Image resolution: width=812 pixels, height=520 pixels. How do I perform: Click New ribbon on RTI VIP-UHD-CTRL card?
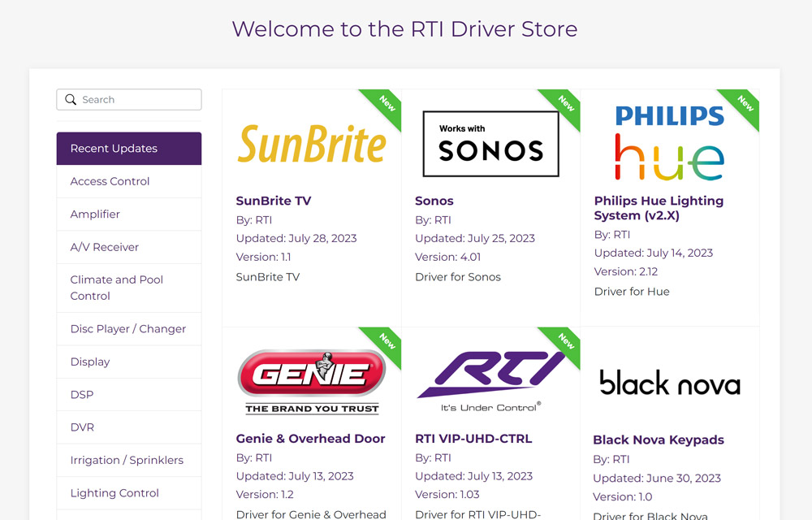pos(565,342)
